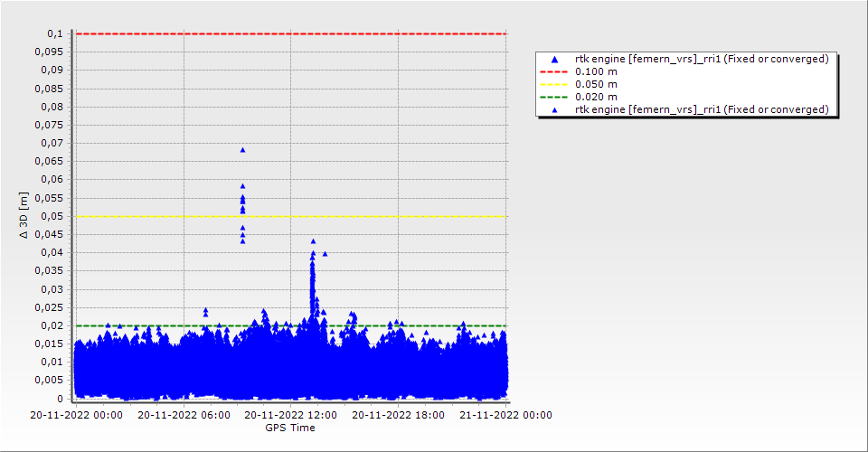Screen dimensions: 868x452
Task: Click the large blue triangle legend marker
Action: (x=554, y=59)
